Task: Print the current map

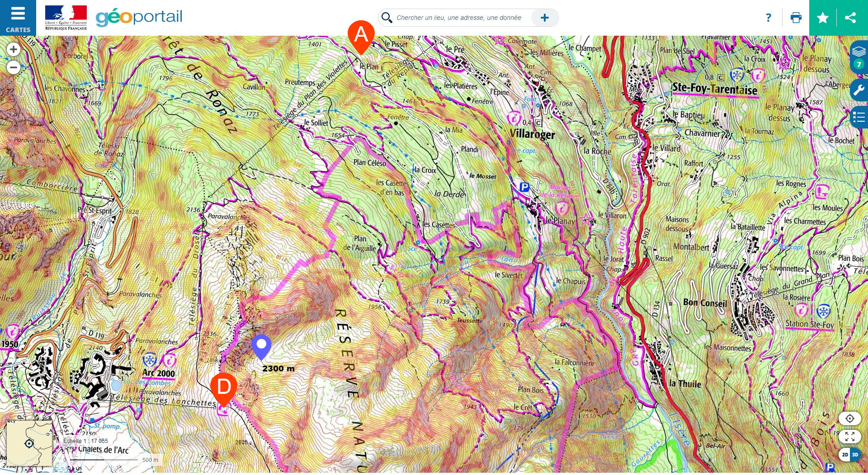Action: [796, 18]
